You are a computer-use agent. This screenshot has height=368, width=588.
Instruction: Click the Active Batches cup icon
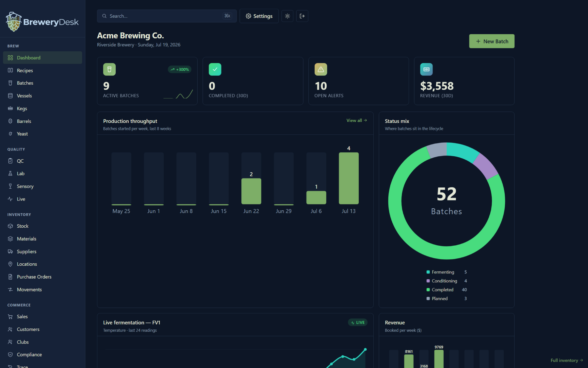109,69
